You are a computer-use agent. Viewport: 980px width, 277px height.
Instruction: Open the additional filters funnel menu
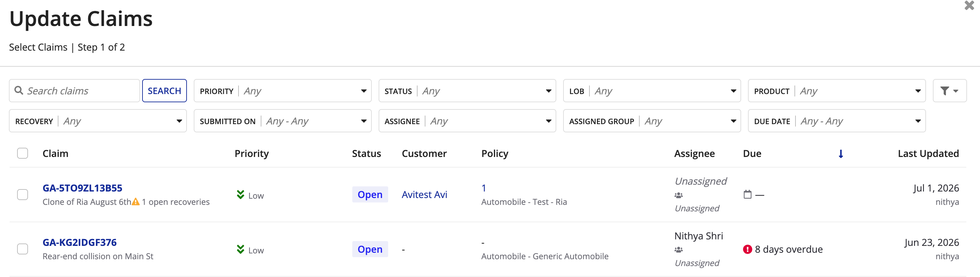click(949, 91)
